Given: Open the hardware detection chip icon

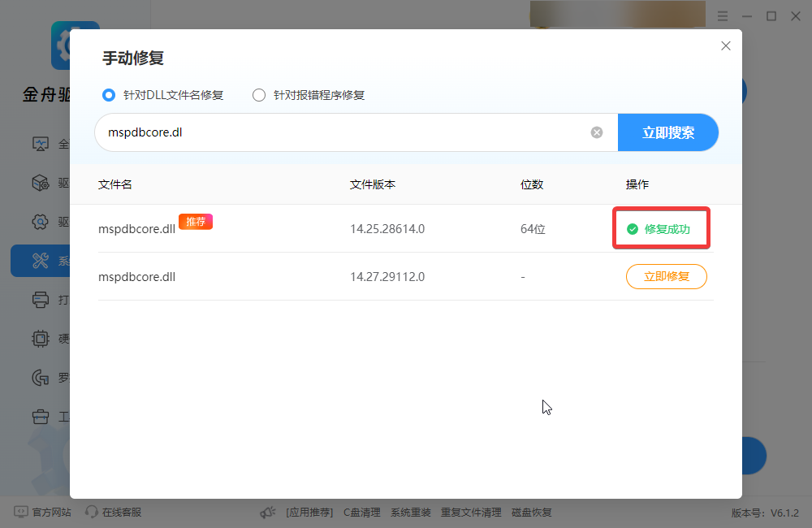Looking at the screenshot, I should pyautogui.click(x=41, y=339).
